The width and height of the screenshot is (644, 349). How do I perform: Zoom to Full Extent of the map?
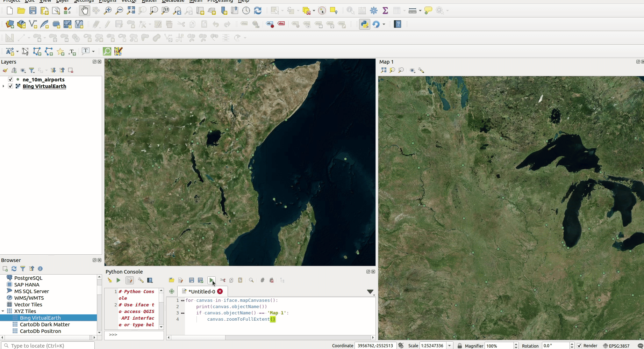pyautogui.click(x=131, y=10)
